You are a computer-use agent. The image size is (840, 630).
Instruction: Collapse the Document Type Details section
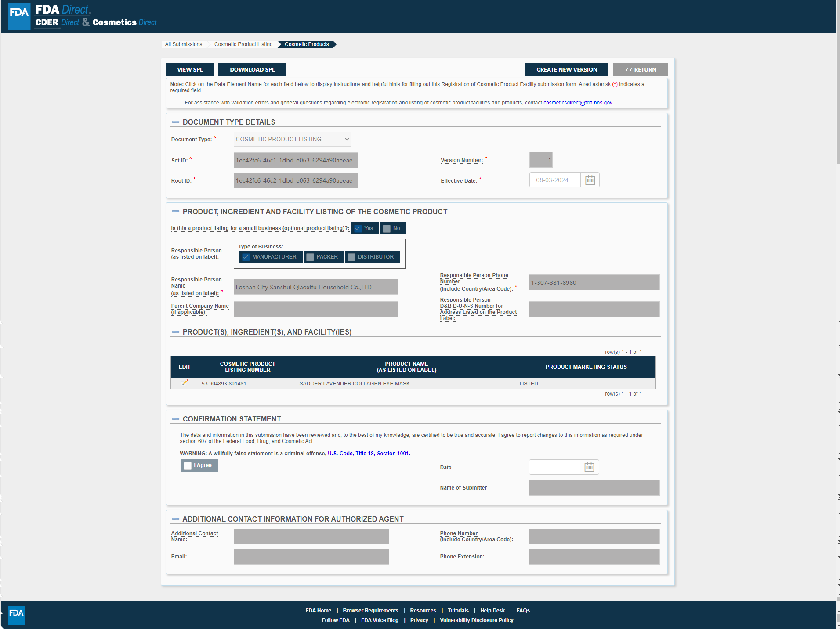point(176,122)
